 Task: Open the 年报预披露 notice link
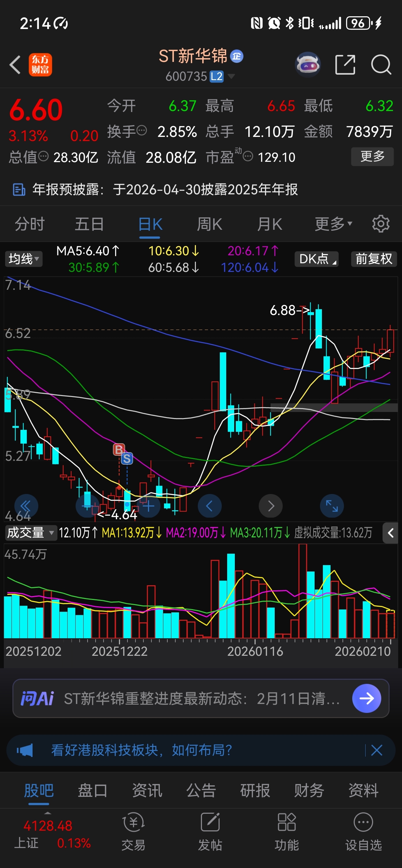165,190
